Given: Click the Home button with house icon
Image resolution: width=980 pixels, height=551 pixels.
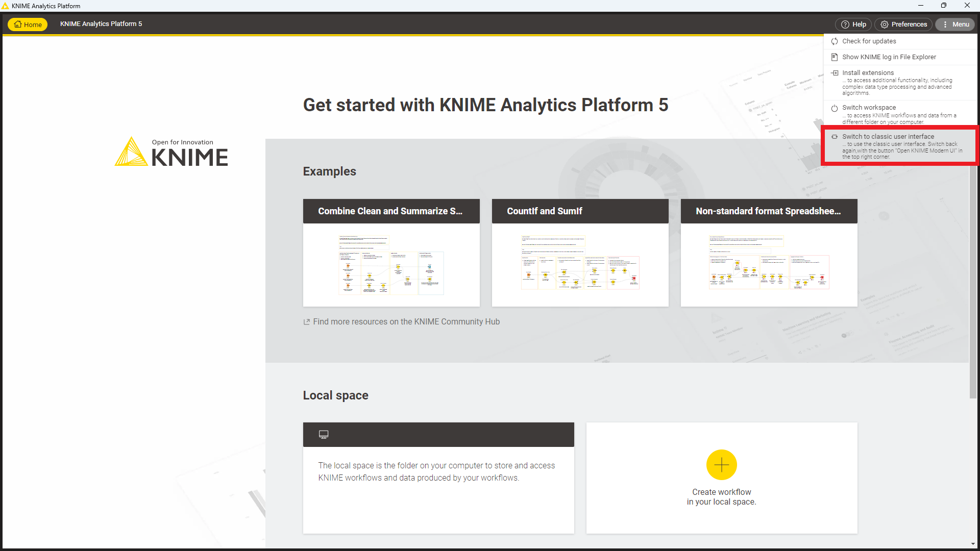Looking at the screenshot, I should pos(28,24).
